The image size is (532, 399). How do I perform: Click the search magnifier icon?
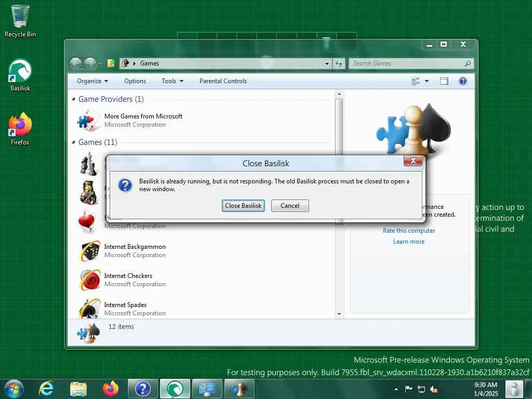[x=468, y=63]
